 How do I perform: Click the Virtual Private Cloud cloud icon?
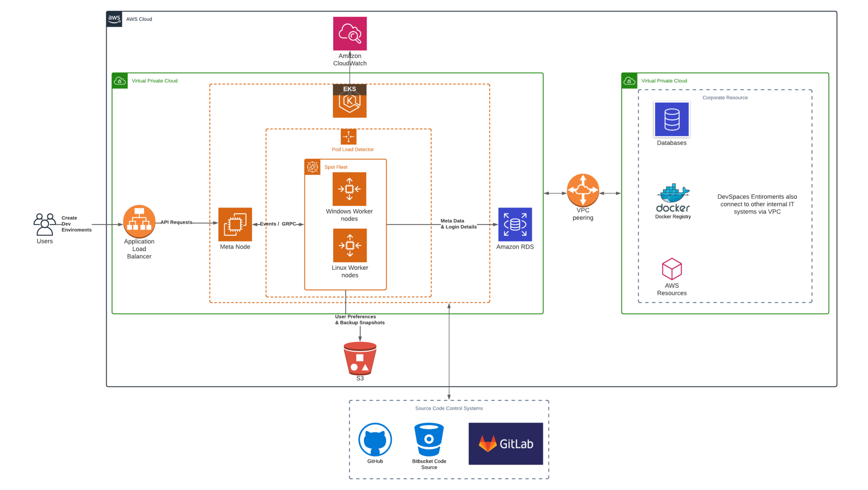(x=120, y=81)
